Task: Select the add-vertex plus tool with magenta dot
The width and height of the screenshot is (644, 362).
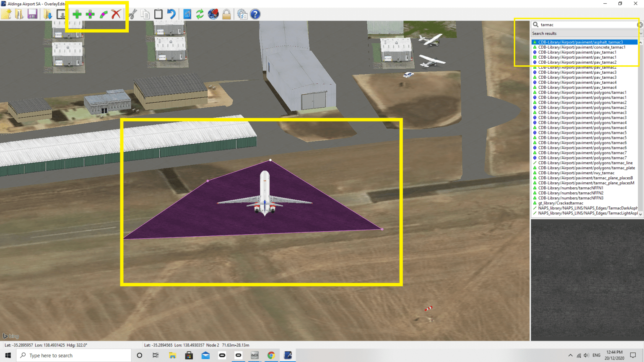Action: point(90,14)
